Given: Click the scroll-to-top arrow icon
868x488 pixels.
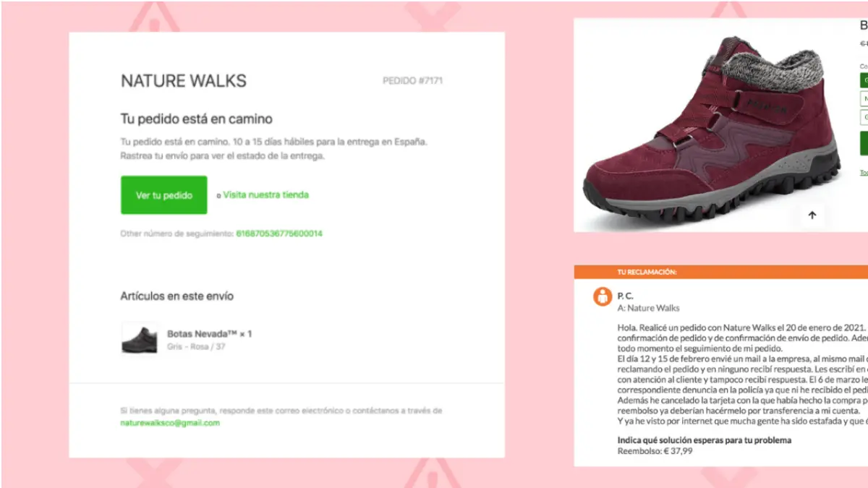Looking at the screenshot, I should (x=812, y=215).
